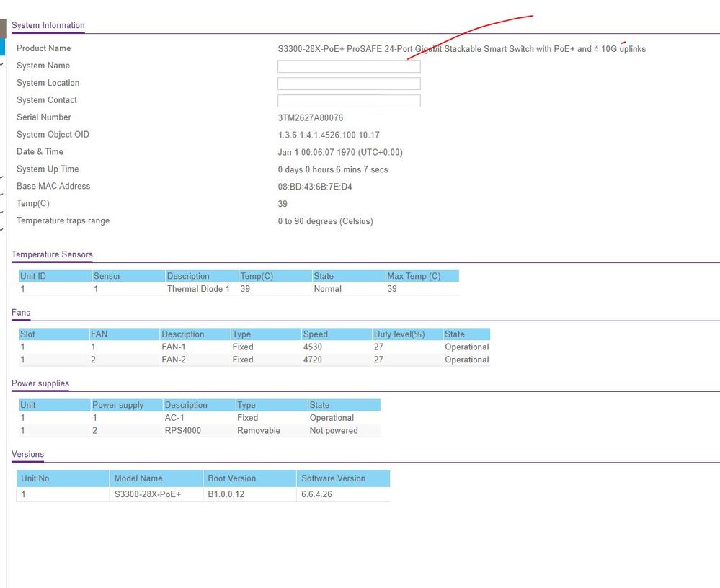
Task: Open the Temperature Sensors section heading
Action: tap(52, 254)
